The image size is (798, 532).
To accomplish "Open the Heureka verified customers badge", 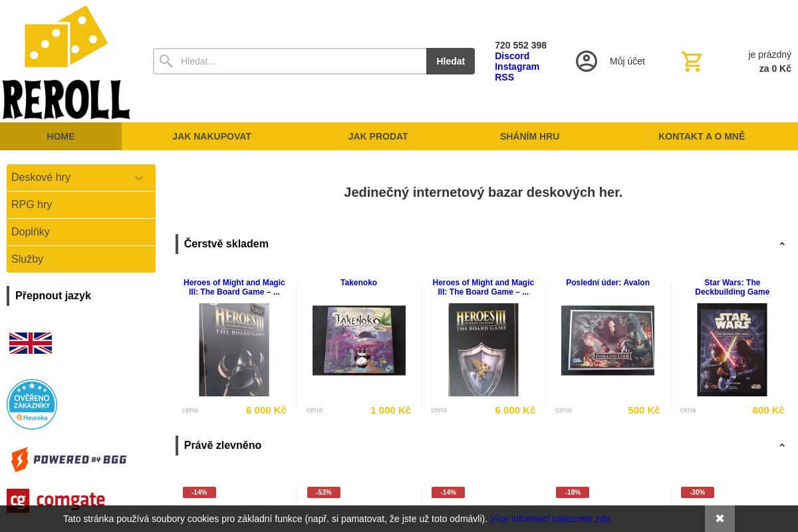I will pos(32,404).
